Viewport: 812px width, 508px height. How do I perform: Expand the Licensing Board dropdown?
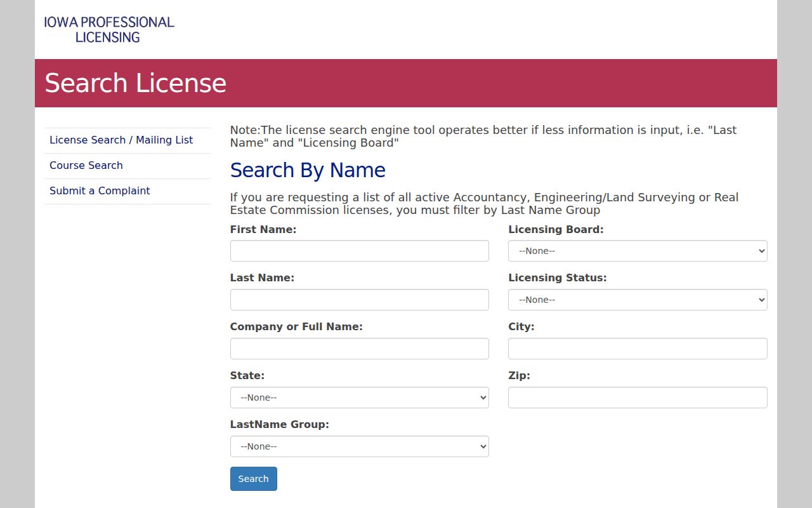click(638, 251)
